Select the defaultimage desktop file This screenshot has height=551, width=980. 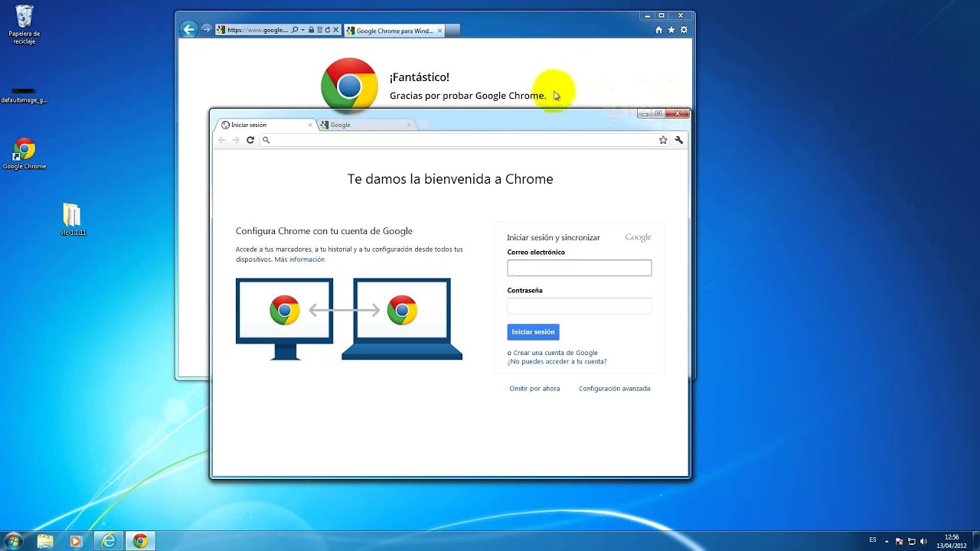tap(24, 96)
